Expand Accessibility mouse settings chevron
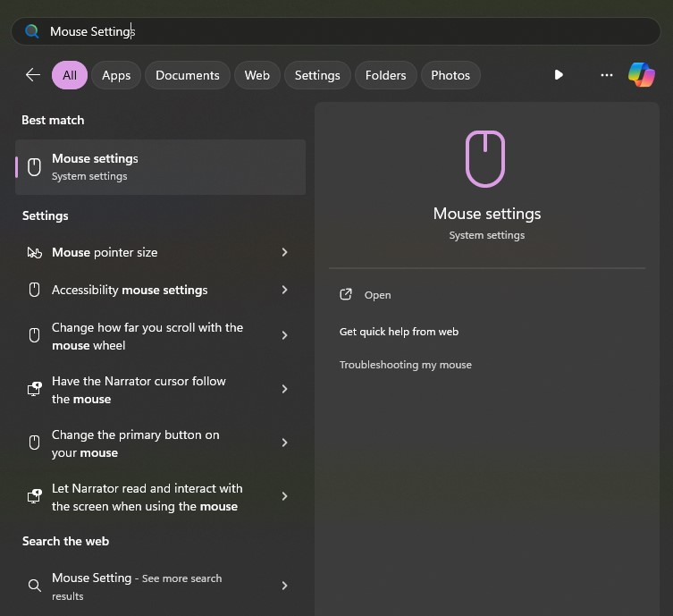The width and height of the screenshot is (673, 616). [284, 290]
